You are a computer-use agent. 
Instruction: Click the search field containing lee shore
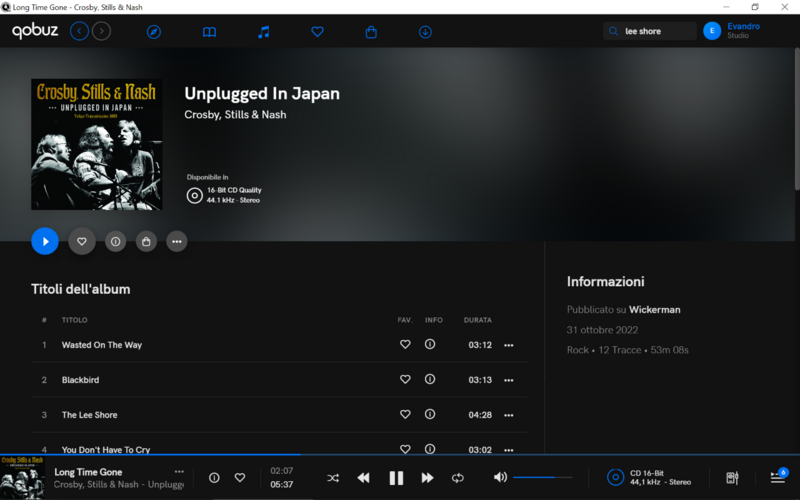pyautogui.click(x=656, y=32)
